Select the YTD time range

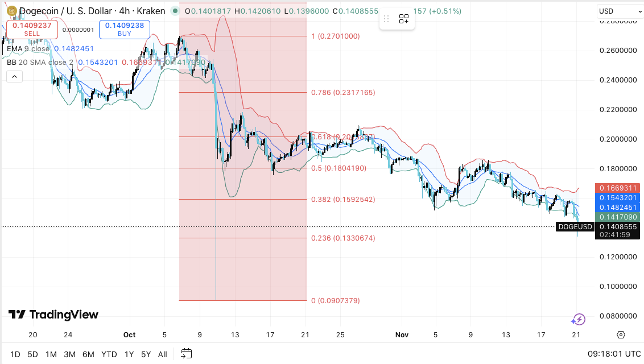pos(109,354)
